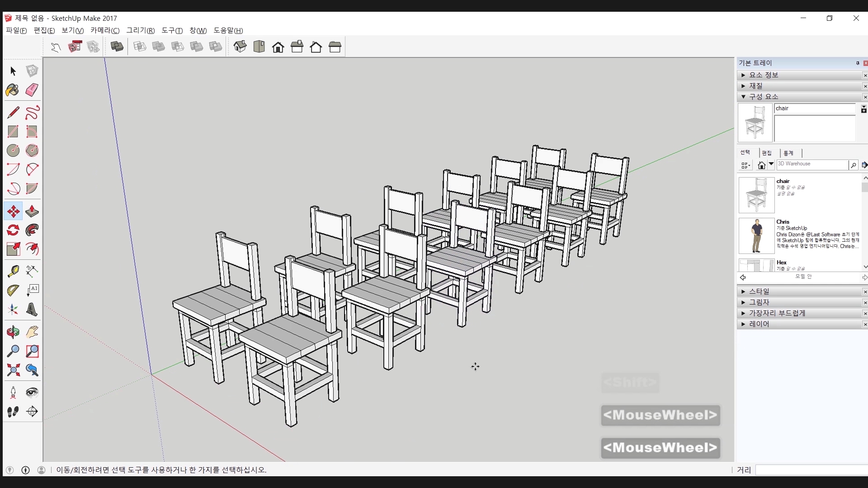This screenshot has width=868, height=488.
Task: Click the Zoom Extents tool
Action: (x=13, y=370)
